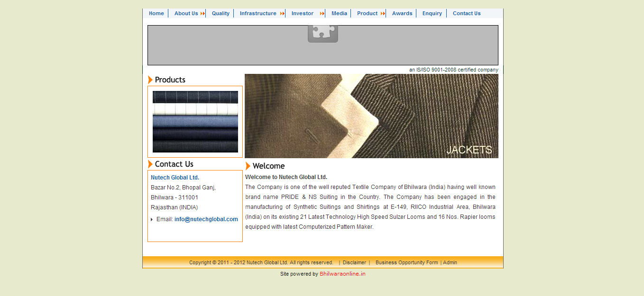Email info@nutechglobal.com link
The width and height of the screenshot is (644, 296).
coord(206,219)
